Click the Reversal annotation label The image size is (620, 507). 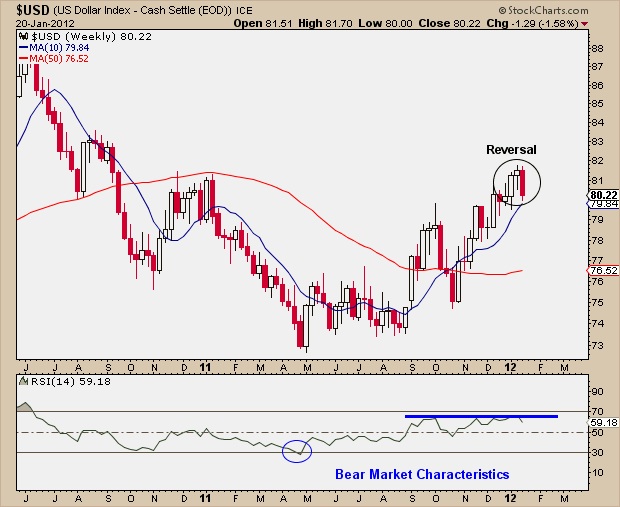511,149
